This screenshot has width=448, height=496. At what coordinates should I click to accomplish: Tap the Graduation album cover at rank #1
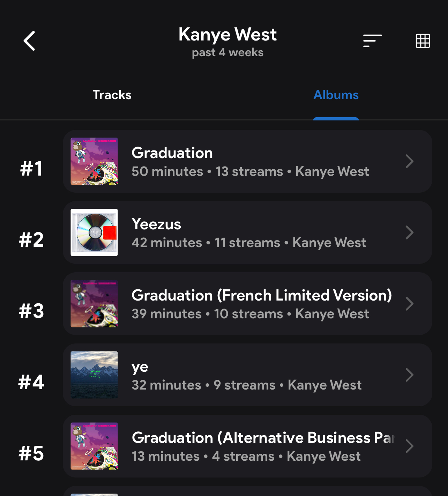(x=94, y=161)
